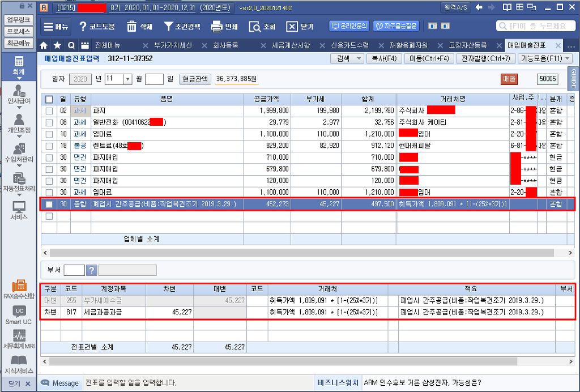Click the 코드도움 question mark icon
This screenshot has height=392, width=580.
(83, 26)
